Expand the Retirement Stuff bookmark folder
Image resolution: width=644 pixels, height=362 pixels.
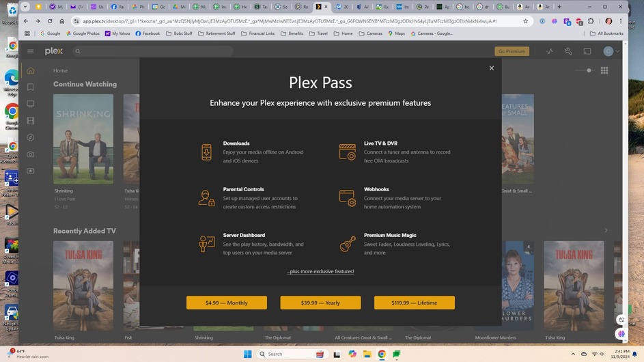click(x=216, y=33)
